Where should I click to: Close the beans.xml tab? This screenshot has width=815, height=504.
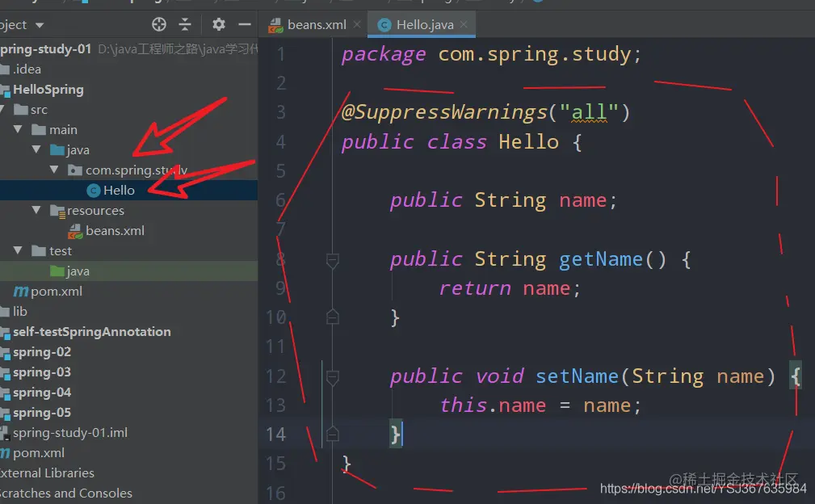[357, 24]
